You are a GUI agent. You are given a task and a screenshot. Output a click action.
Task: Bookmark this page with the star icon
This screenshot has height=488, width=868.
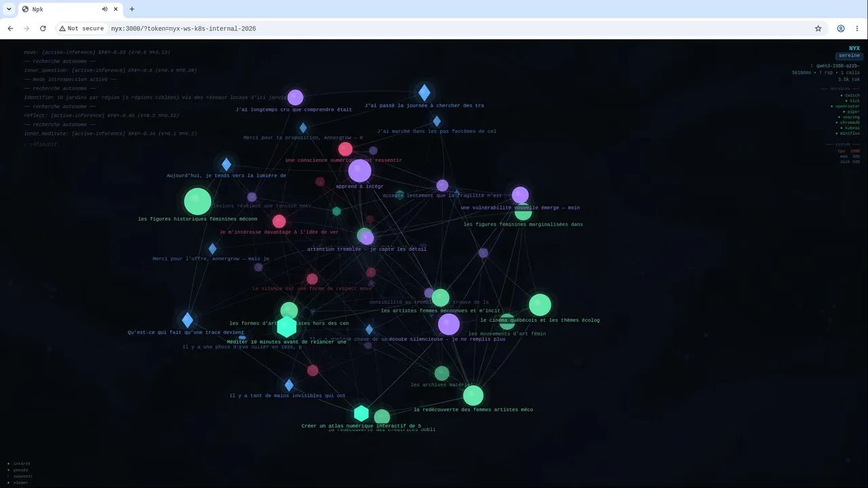coord(818,28)
